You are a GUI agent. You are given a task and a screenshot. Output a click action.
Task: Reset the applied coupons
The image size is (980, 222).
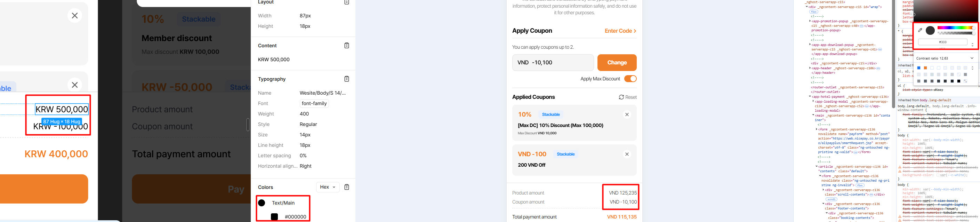click(628, 97)
